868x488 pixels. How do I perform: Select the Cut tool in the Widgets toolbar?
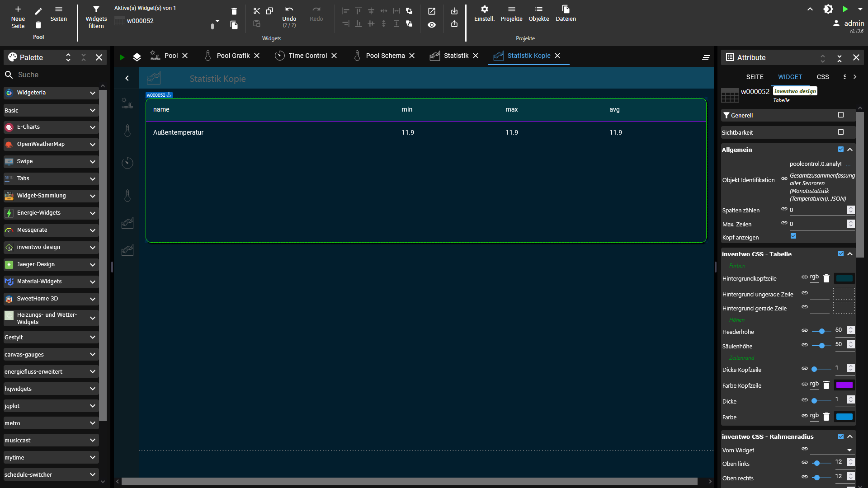[257, 11]
